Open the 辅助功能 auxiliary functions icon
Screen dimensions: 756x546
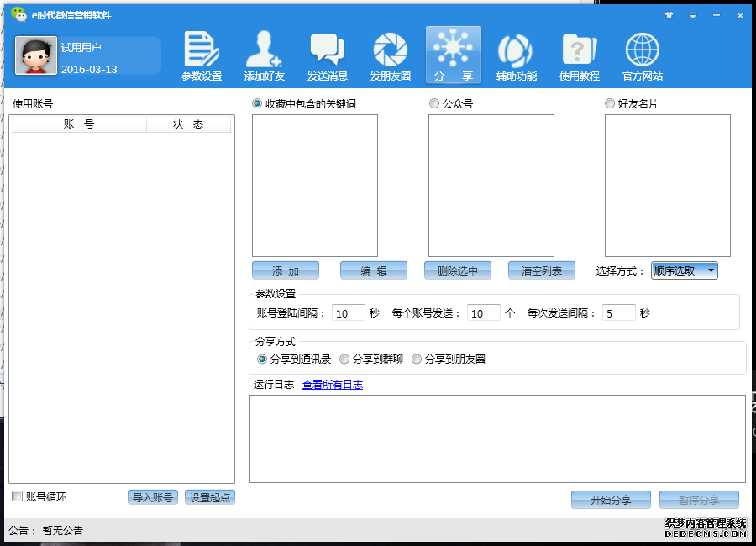pyautogui.click(x=517, y=56)
